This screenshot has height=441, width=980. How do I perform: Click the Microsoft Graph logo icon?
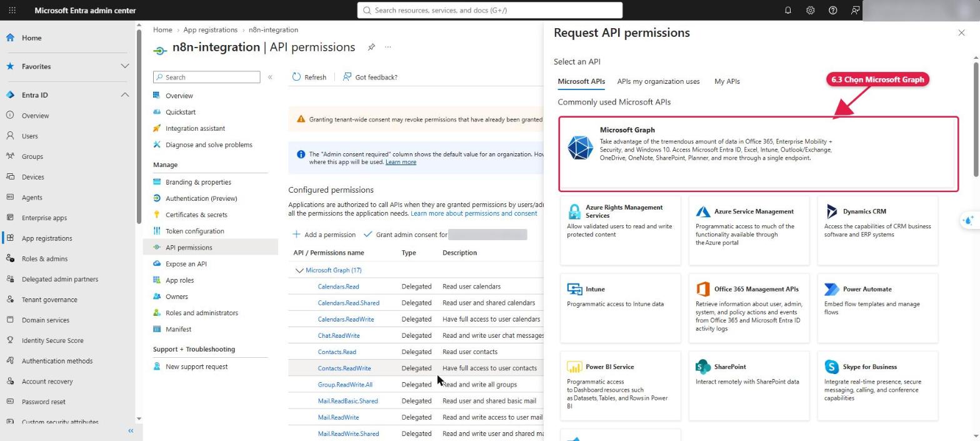[580, 148]
